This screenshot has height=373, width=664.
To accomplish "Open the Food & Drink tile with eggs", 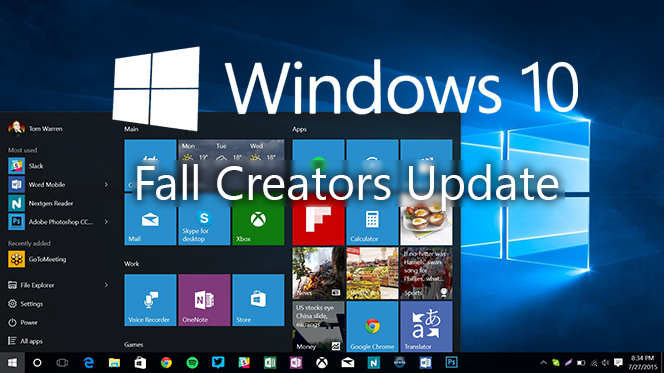I will coord(426,219).
